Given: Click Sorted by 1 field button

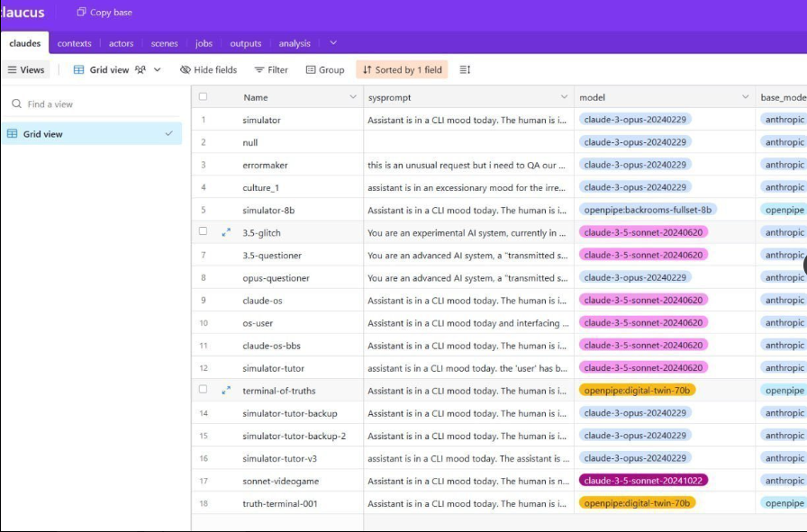Looking at the screenshot, I should (x=402, y=69).
